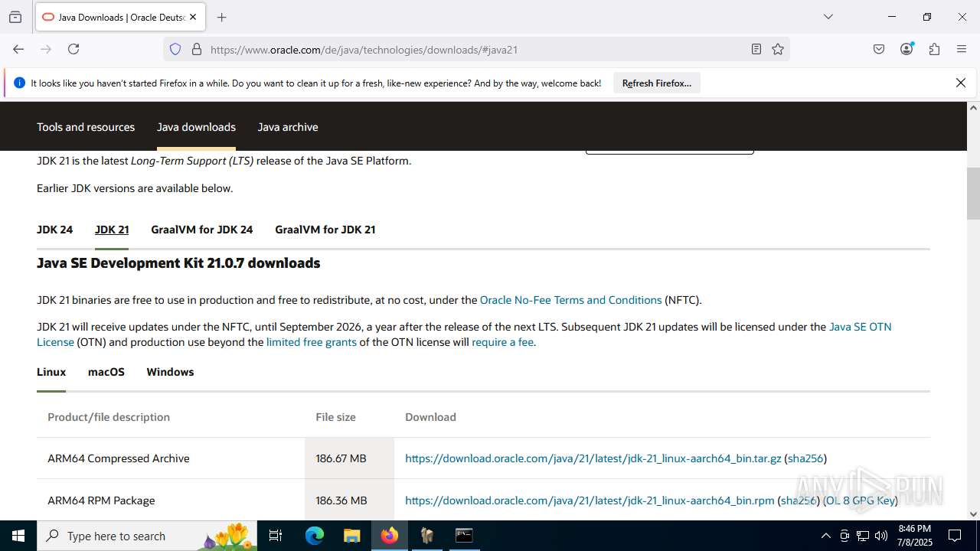The image size is (980, 551).
Task: Click the tracking protection shield icon
Action: pos(175,49)
